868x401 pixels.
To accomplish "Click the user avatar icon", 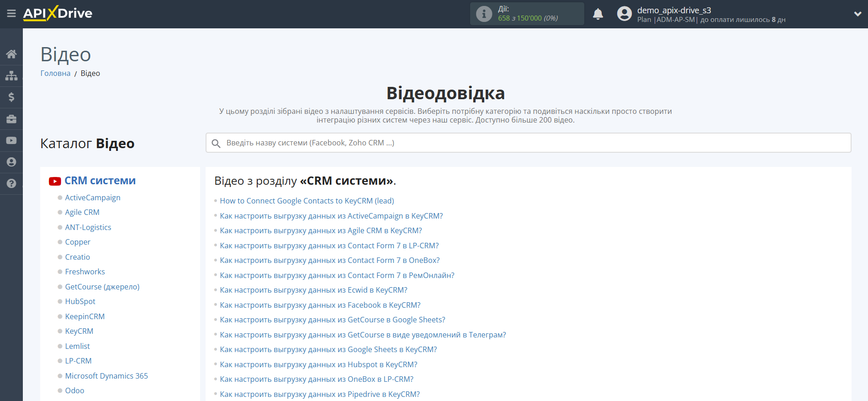I will point(625,14).
